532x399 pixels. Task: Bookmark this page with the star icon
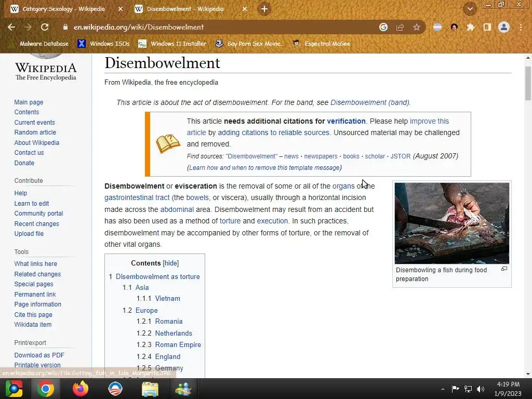417,27
